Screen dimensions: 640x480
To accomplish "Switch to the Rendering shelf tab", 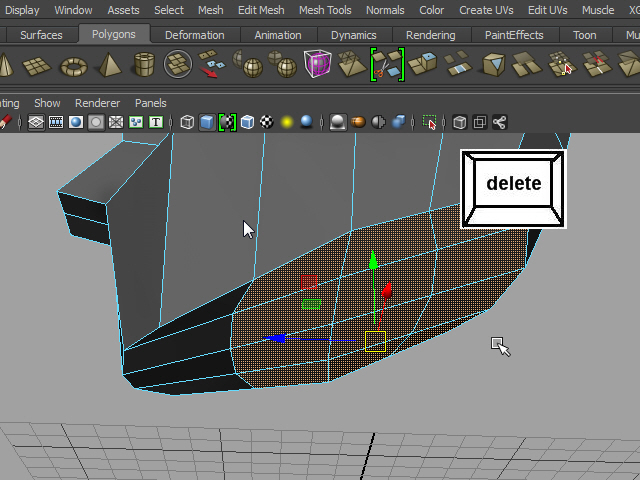I will [x=430, y=35].
